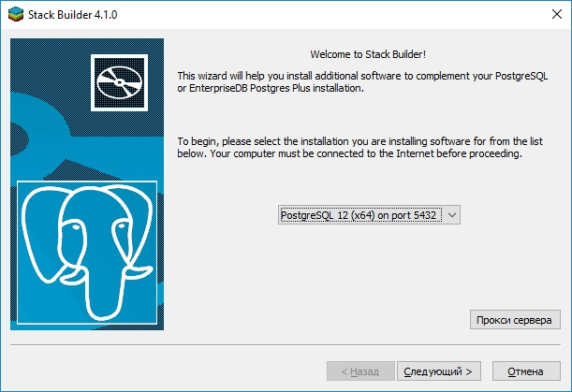Click the "To begin, please select" instruction text
The image size is (572, 392).
(x=369, y=147)
